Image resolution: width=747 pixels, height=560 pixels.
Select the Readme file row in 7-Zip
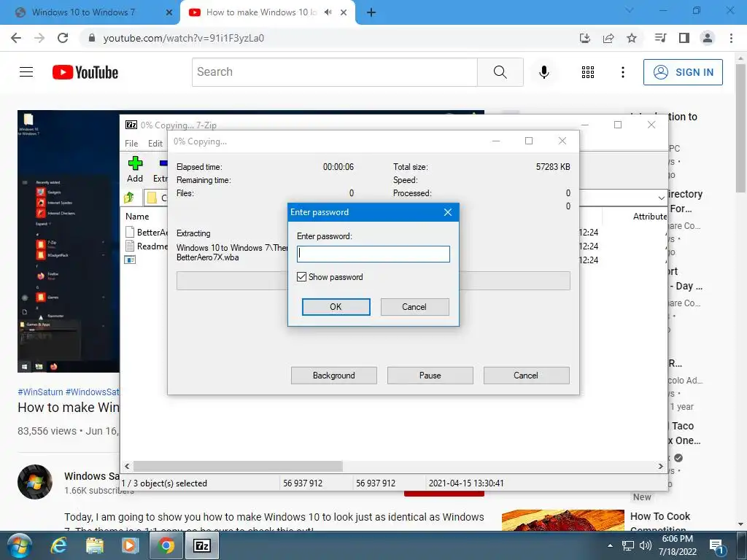click(146, 246)
